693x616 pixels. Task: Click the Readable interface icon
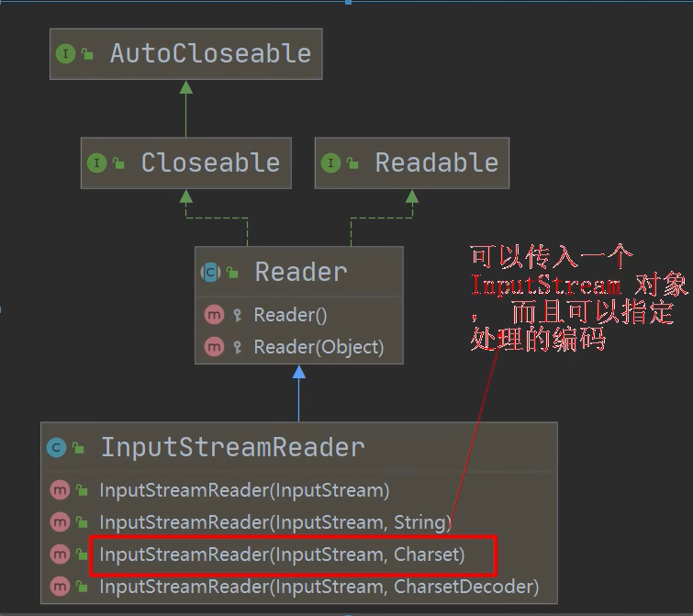[x=330, y=163]
